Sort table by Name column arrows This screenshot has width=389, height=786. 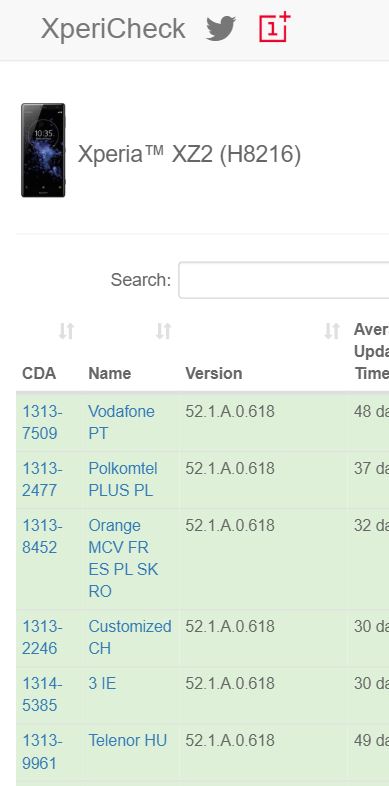click(x=163, y=331)
